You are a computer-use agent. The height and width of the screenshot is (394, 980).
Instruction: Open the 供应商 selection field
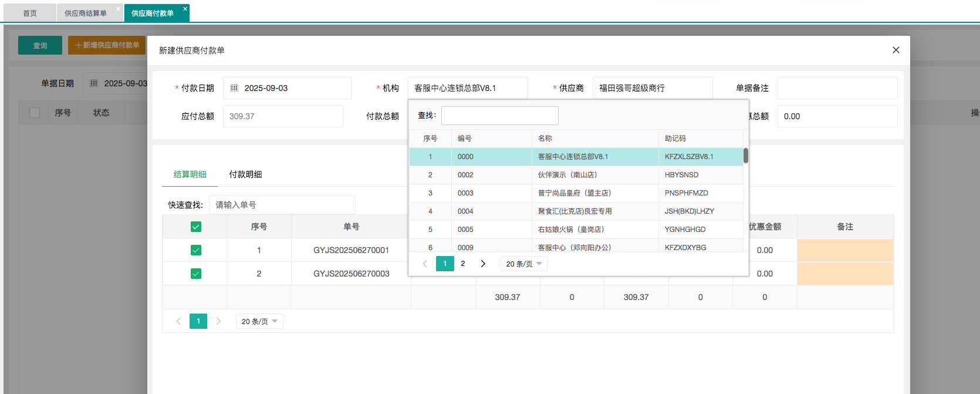652,88
